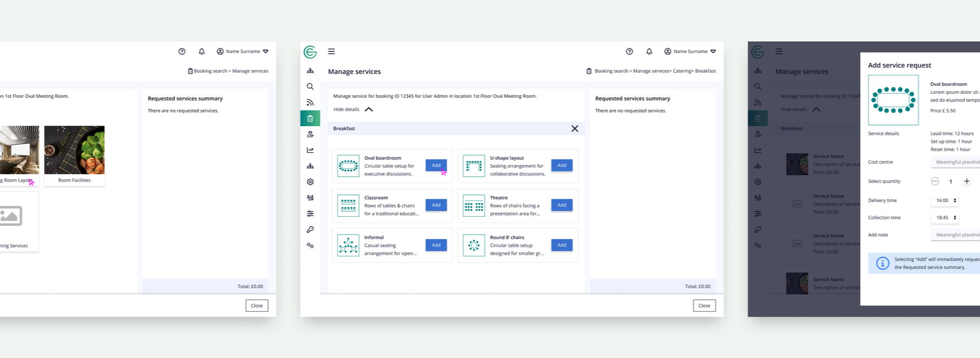Add the U-shape layout service
Screen dimensions: 980x358
point(561,165)
